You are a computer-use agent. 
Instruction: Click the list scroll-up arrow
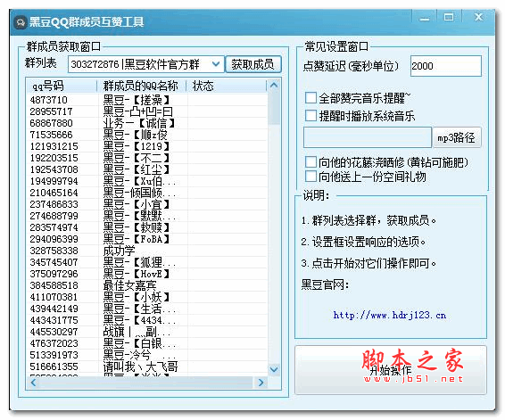(x=274, y=86)
